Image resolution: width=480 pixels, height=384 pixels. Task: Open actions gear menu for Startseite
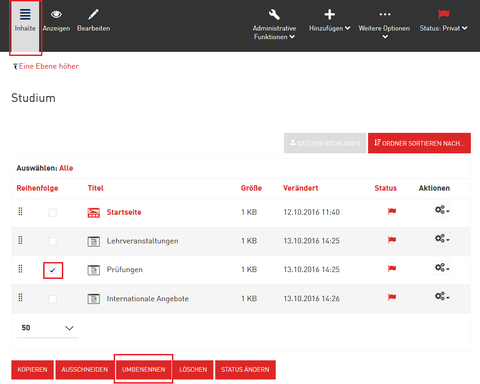tap(442, 210)
